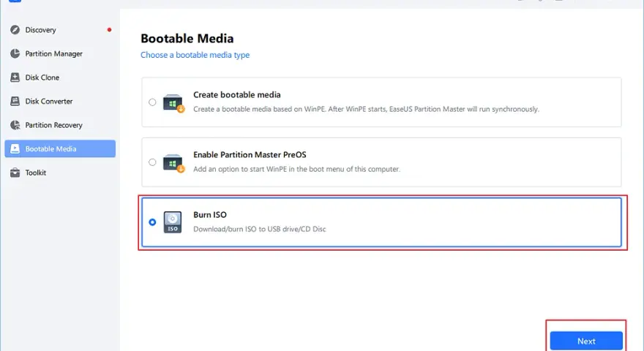644x351 pixels.
Task: Select the Bootable Media sidebar item
Action: tap(60, 148)
